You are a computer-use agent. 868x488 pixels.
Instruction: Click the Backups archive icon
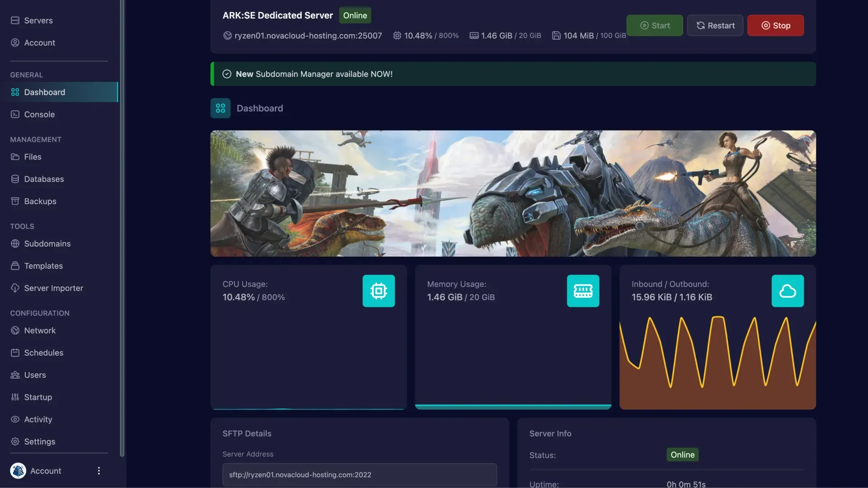15,201
